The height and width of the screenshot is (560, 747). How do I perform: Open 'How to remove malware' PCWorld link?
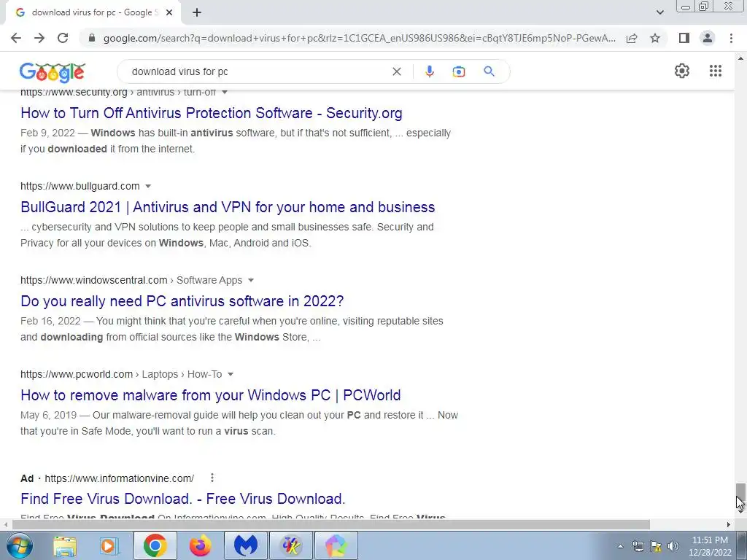pyautogui.click(x=211, y=395)
